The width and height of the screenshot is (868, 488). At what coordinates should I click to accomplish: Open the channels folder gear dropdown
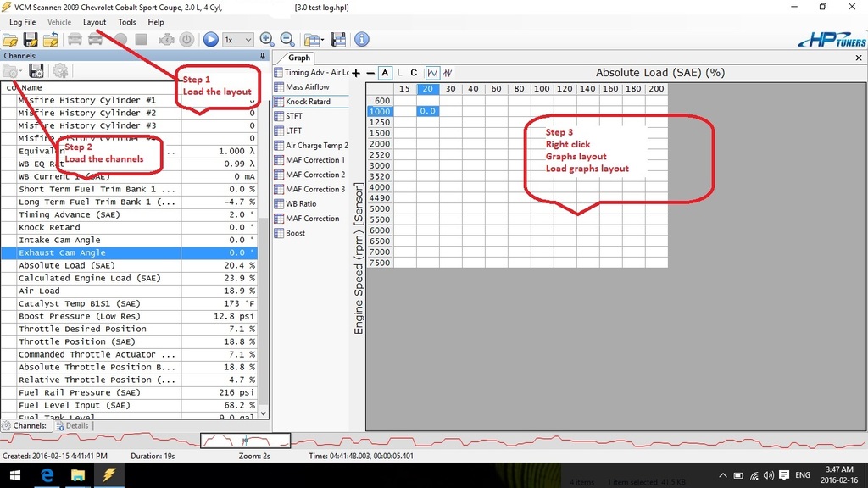click(12, 71)
